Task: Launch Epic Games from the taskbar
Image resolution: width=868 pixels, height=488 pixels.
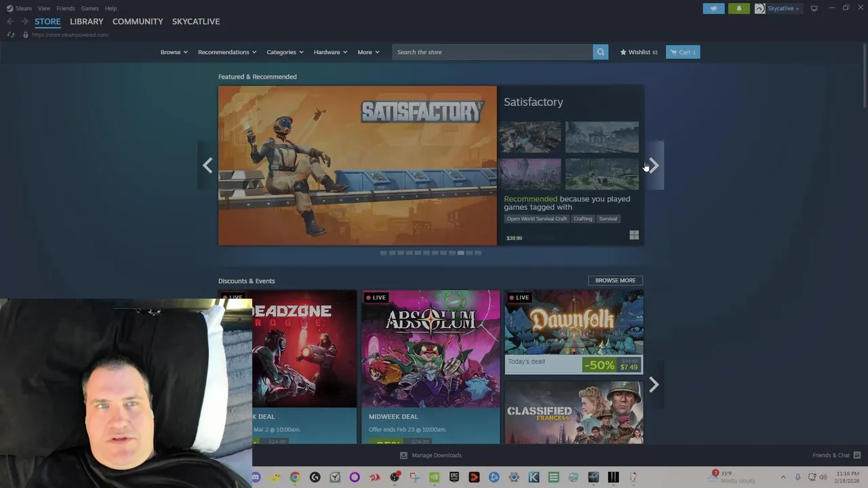Action: point(454,477)
